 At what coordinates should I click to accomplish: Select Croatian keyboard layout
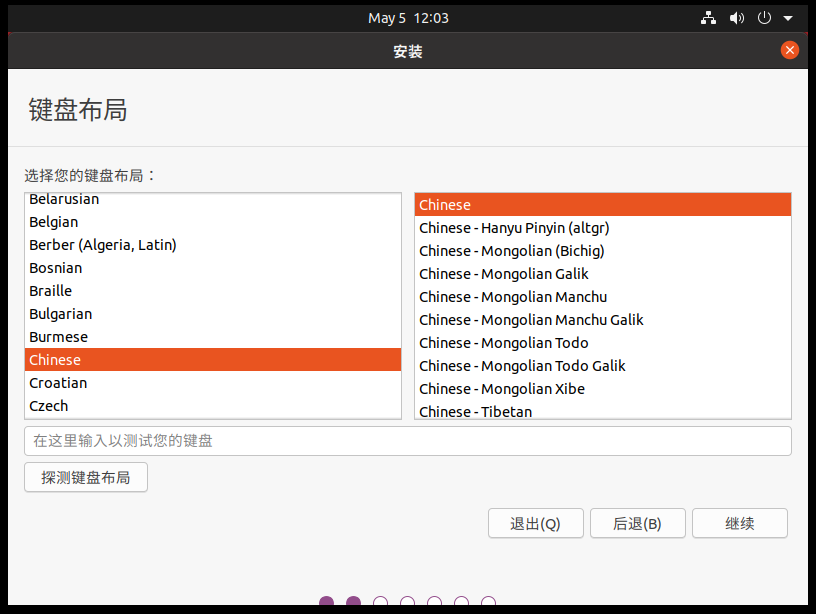click(x=213, y=382)
